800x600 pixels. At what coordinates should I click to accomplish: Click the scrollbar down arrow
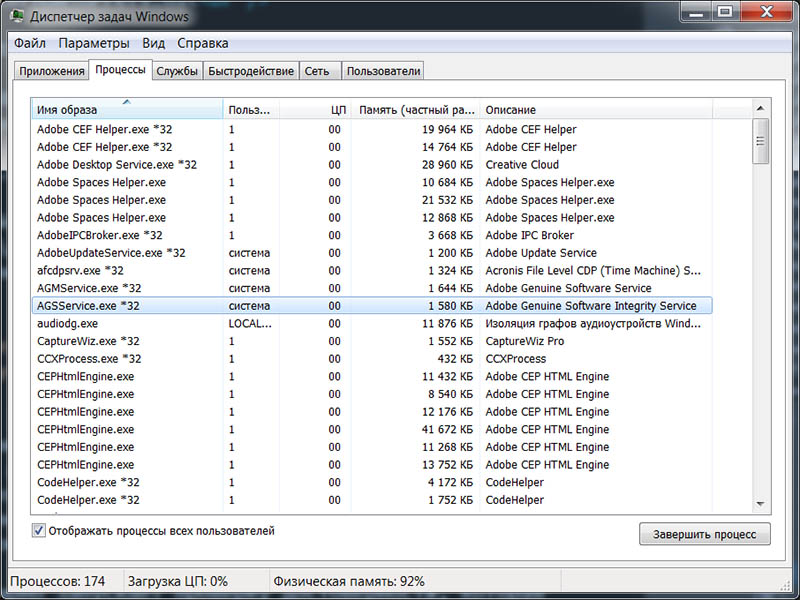coord(760,504)
